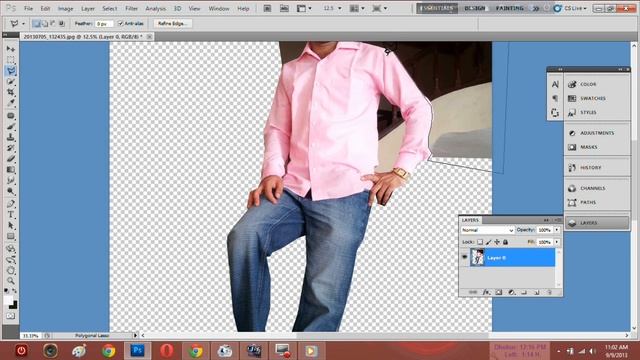Image resolution: width=640 pixels, height=360 pixels.
Task: Toggle lock image pixels
Action: coord(489,242)
